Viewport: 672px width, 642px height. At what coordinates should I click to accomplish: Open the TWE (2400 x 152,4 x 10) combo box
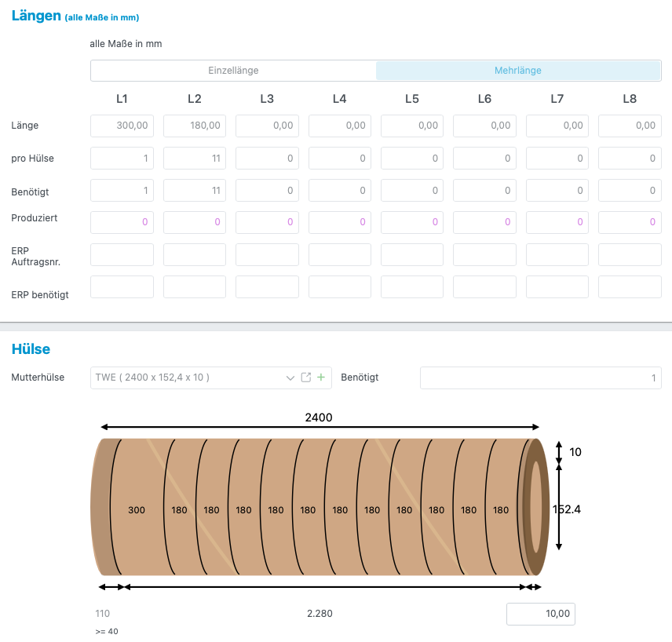click(x=188, y=378)
